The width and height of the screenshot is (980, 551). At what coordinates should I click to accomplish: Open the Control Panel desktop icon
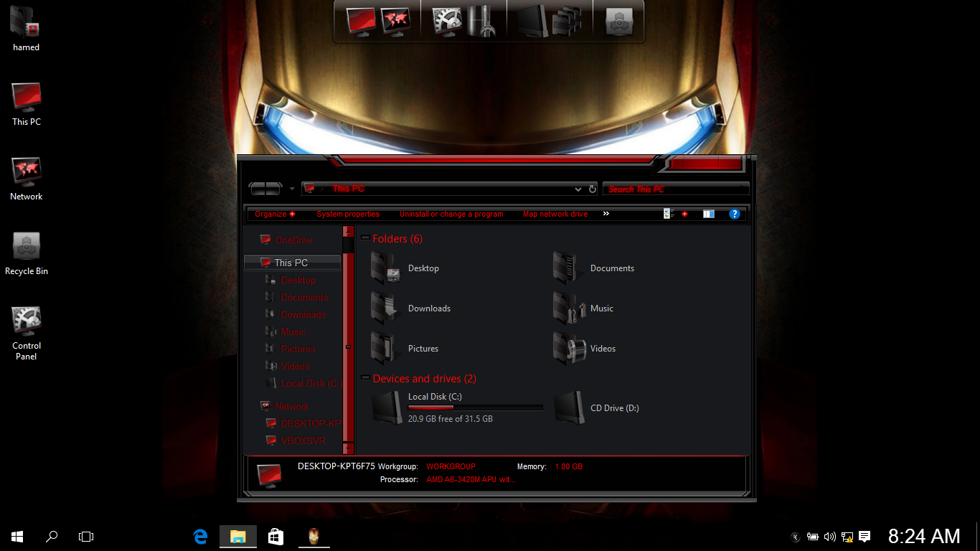pos(27,322)
